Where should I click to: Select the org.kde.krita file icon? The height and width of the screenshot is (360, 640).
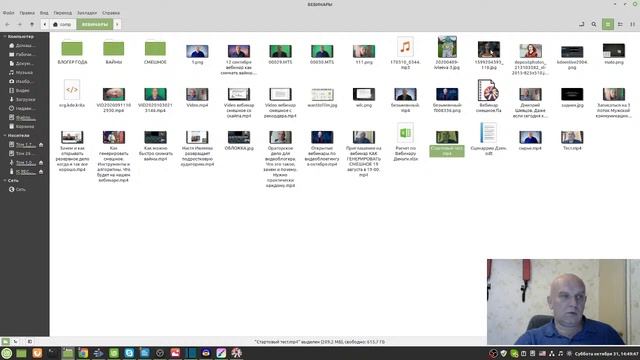[x=72, y=90]
